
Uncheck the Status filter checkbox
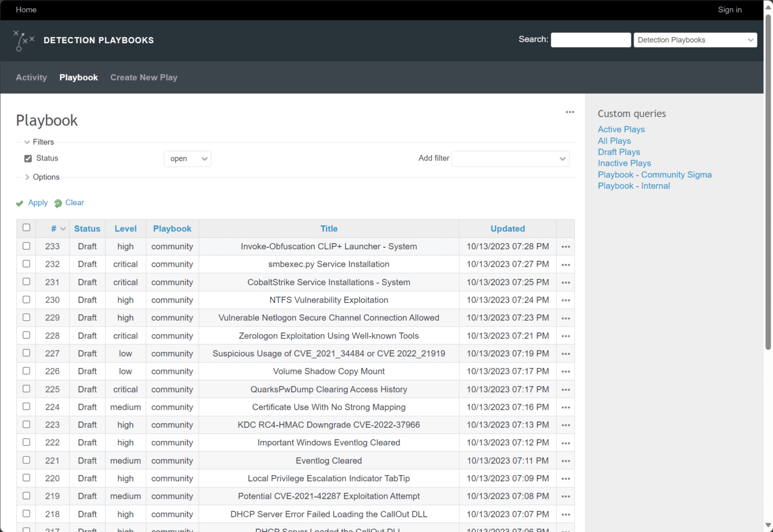[x=28, y=158]
